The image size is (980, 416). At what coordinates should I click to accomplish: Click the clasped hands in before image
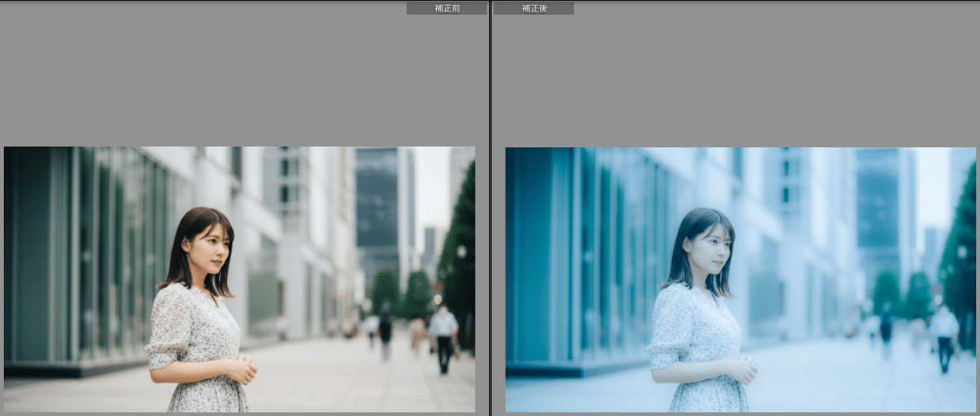243,369
